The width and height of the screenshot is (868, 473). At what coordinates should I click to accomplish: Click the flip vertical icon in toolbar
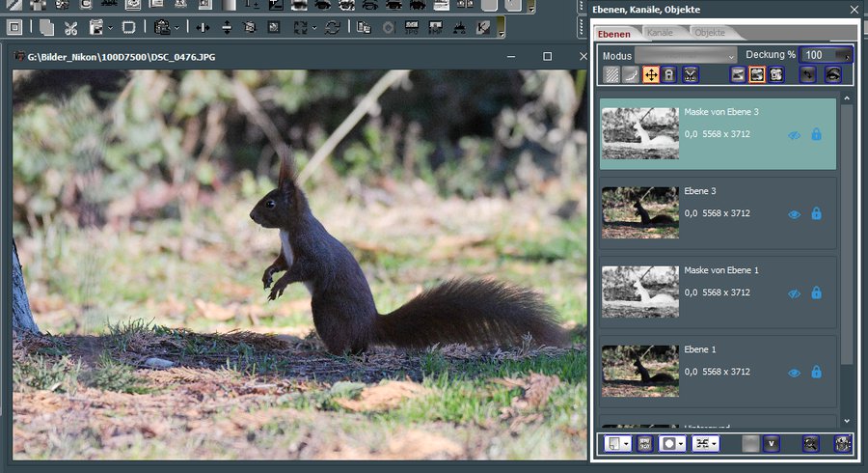pyautogui.click(x=227, y=27)
